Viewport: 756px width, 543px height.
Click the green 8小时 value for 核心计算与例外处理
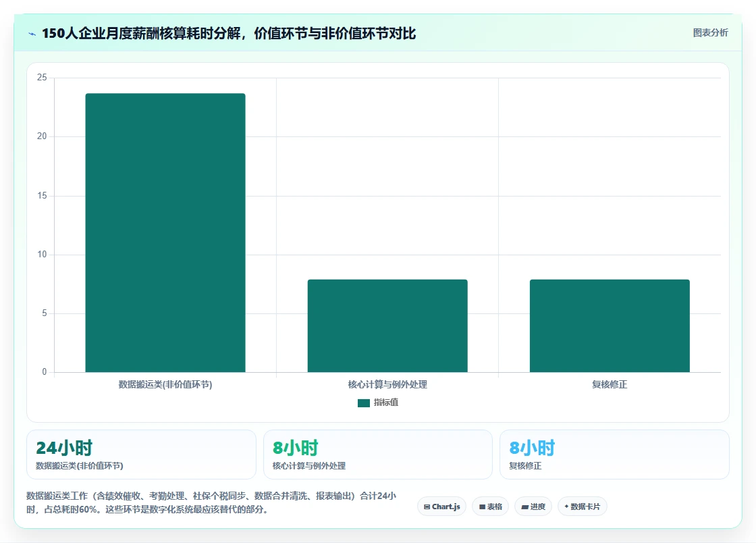[296, 448]
